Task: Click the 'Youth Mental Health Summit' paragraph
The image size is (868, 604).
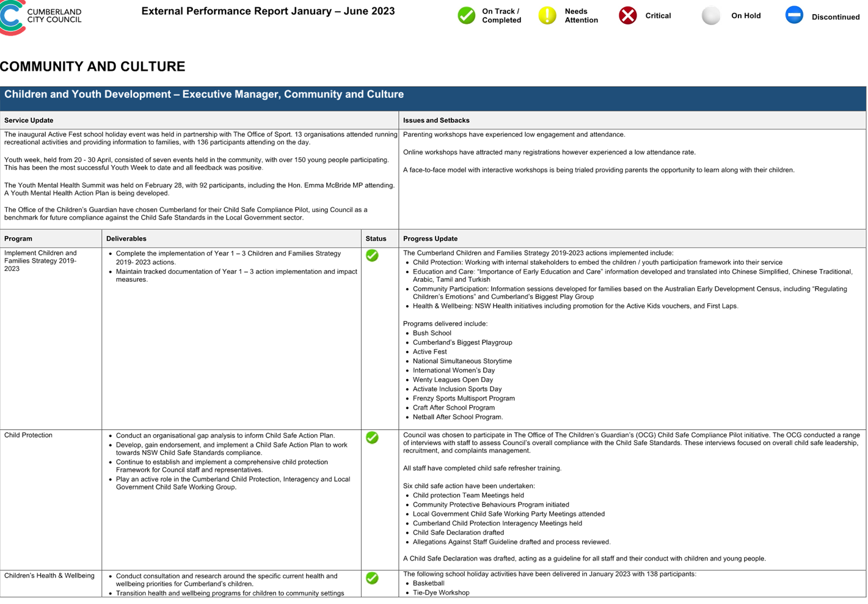Action: (199, 190)
